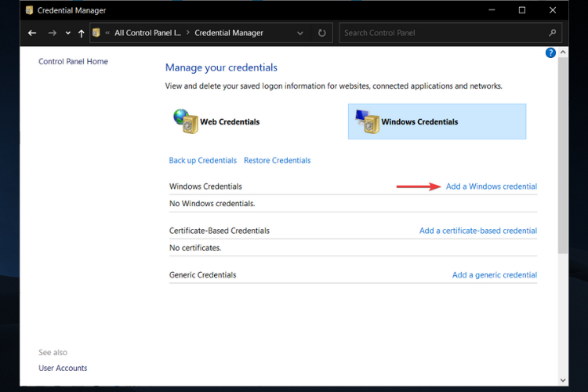Click Add a Windows credential link
This screenshot has width=588, height=392.
click(491, 187)
